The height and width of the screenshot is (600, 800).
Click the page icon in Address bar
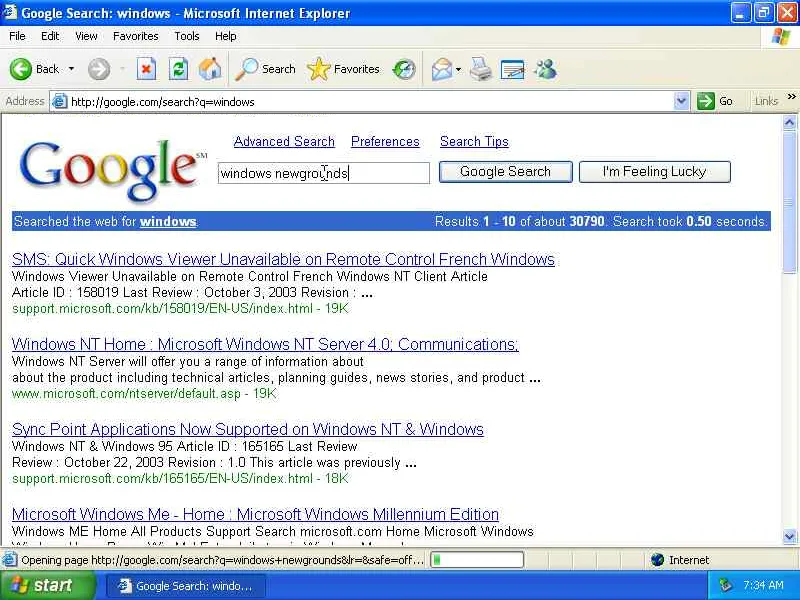click(60, 102)
